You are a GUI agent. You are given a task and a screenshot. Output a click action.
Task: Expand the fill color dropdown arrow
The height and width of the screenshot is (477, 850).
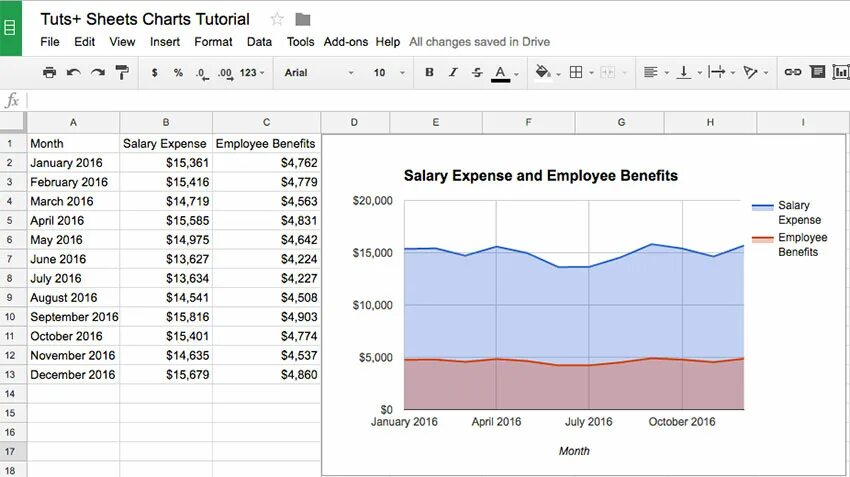(558, 74)
